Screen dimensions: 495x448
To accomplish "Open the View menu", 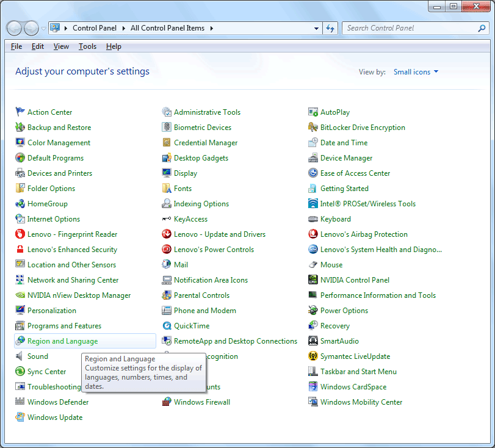I will pyautogui.click(x=61, y=46).
